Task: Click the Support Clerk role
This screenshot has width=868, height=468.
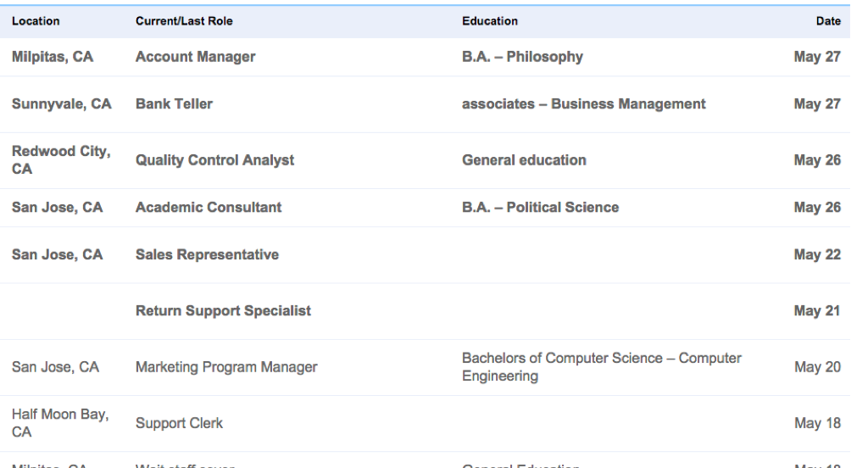Action: click(179, 423)
